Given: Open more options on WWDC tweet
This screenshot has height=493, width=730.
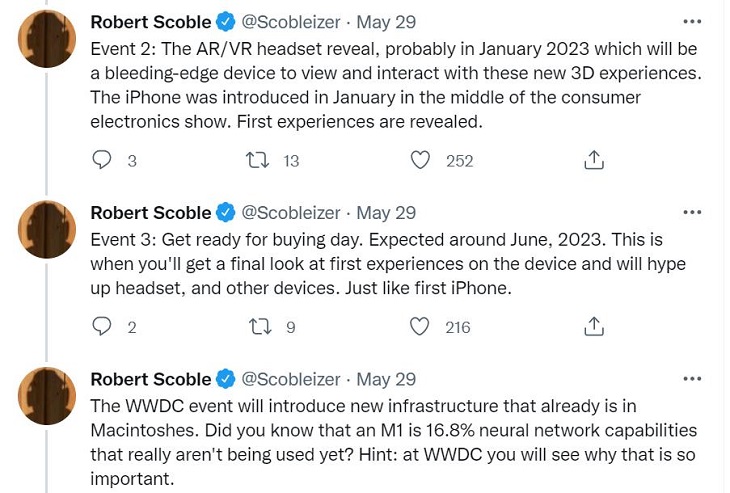Looking at the screenshot, I should coord(691,379).
